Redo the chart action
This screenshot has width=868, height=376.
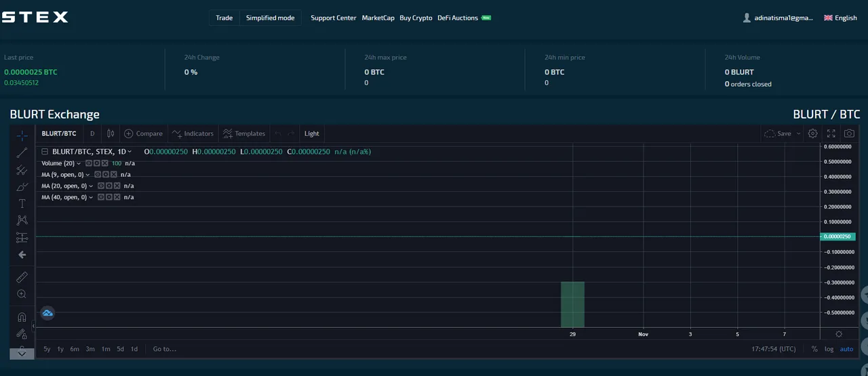(292, 133)
